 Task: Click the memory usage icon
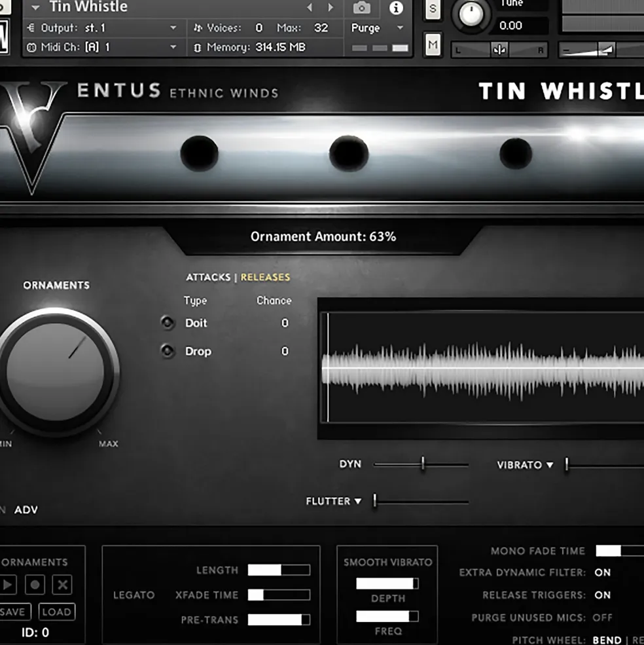[x=198, y=48]
